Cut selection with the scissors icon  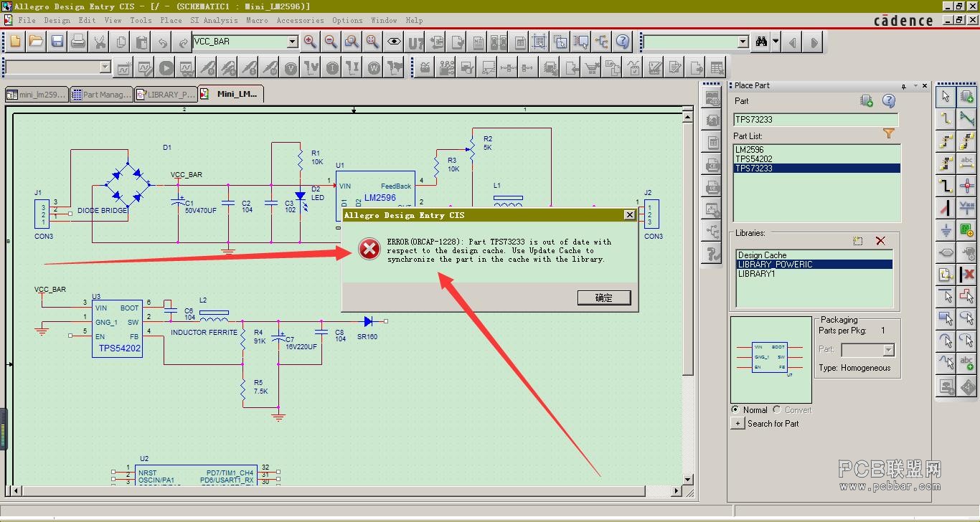[100, 42]
